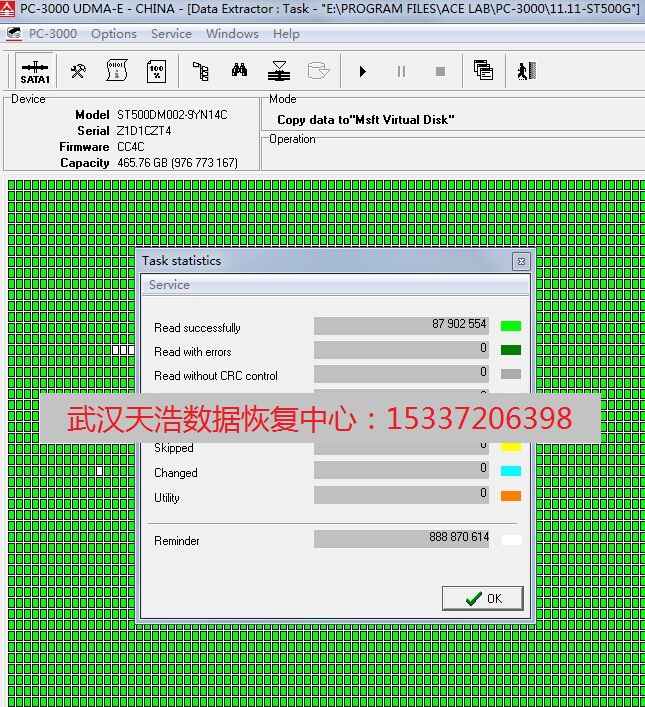Open the Windows menu
645x707 pixels.
click(x=232, y=34)
